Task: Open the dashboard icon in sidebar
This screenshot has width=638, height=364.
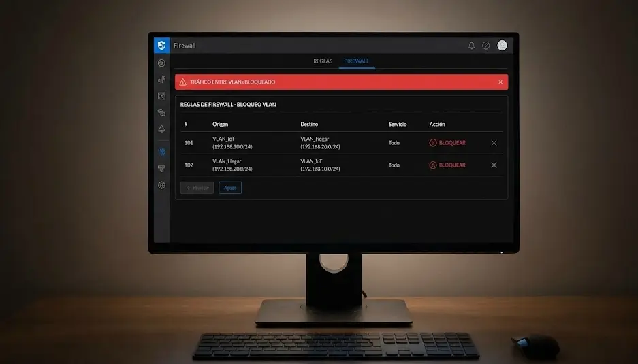Action: click(161, 63)
